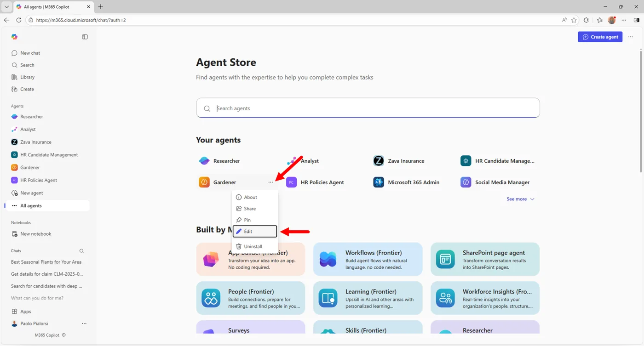644x346 pixels.
Task: Open People (Frontier) agent card
Action: coord(251,298)
